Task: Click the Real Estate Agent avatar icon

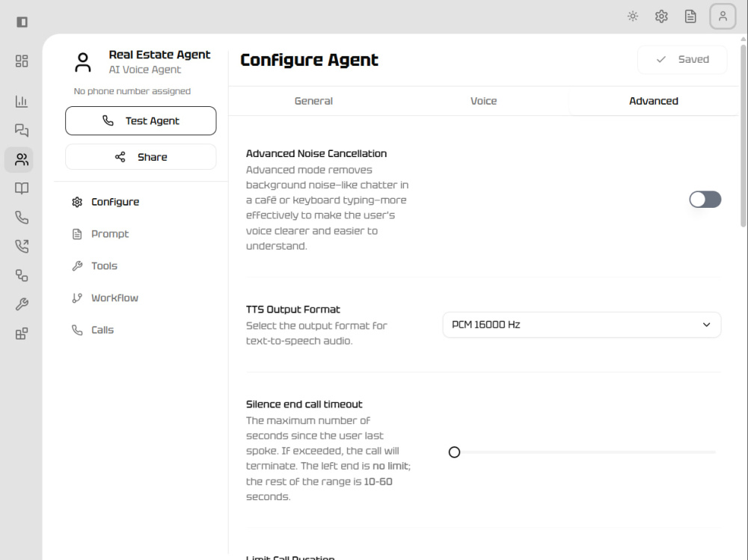Action: click(83, 63)
